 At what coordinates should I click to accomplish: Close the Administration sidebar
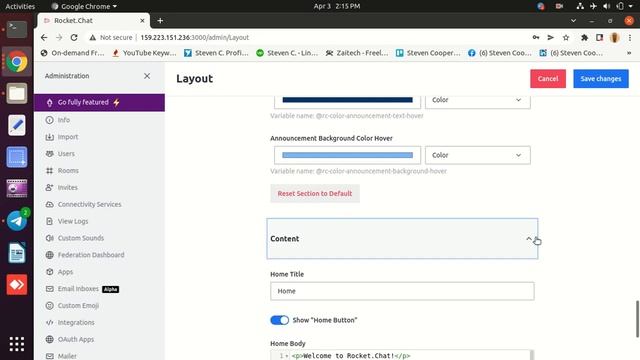click(x=147, y=76)
